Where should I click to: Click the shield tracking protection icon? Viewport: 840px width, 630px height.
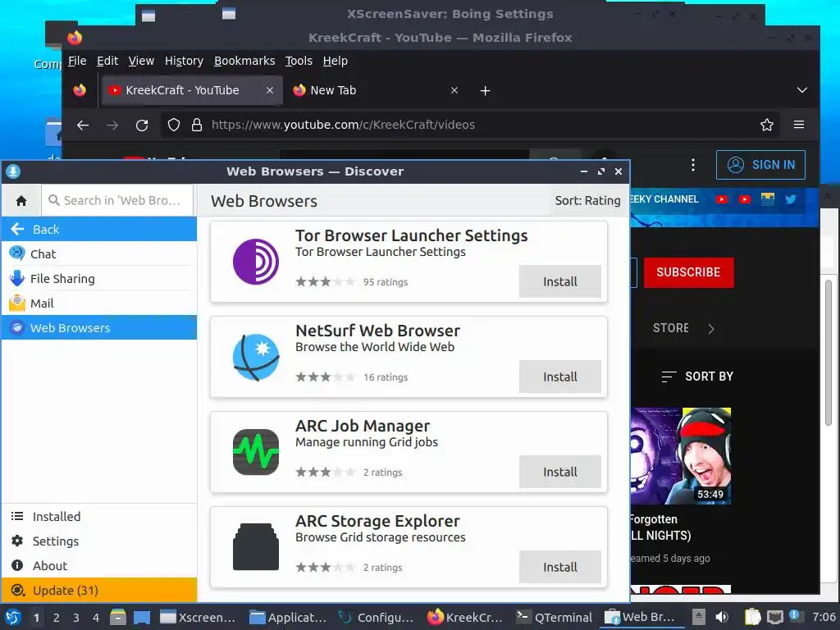tap(174, 125)
